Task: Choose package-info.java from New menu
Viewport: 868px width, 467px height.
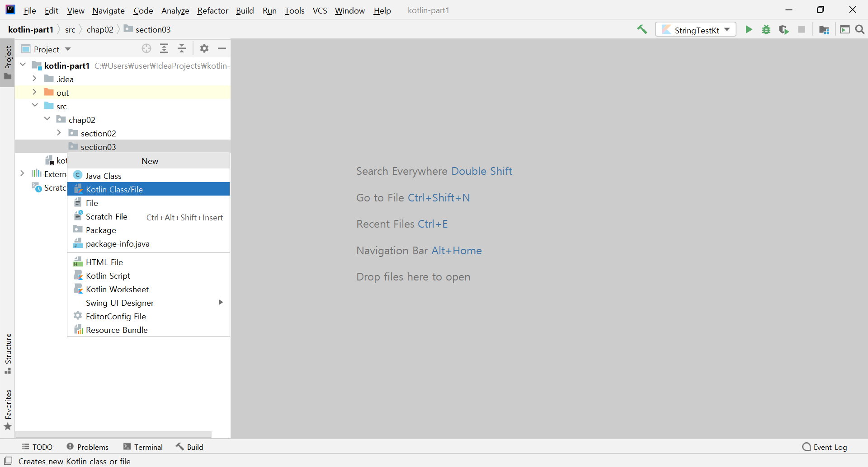Action: click(148, 243)
